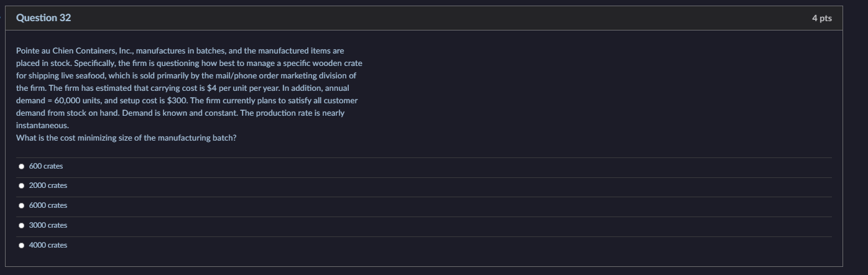This screenshot has width=868, height=275.
Task: Click the '$300' setup cost value
Action: pos(177,100)
